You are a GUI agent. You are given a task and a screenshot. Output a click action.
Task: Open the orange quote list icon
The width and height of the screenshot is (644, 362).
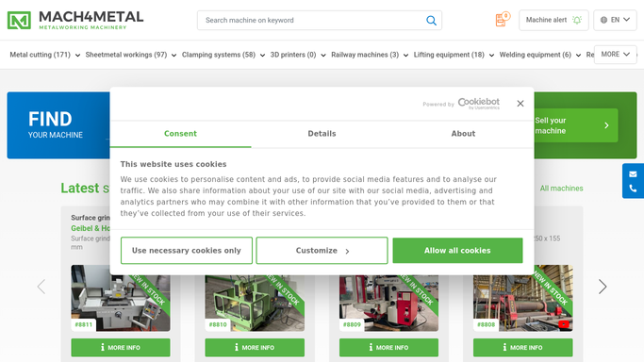[x=503, y=19]
